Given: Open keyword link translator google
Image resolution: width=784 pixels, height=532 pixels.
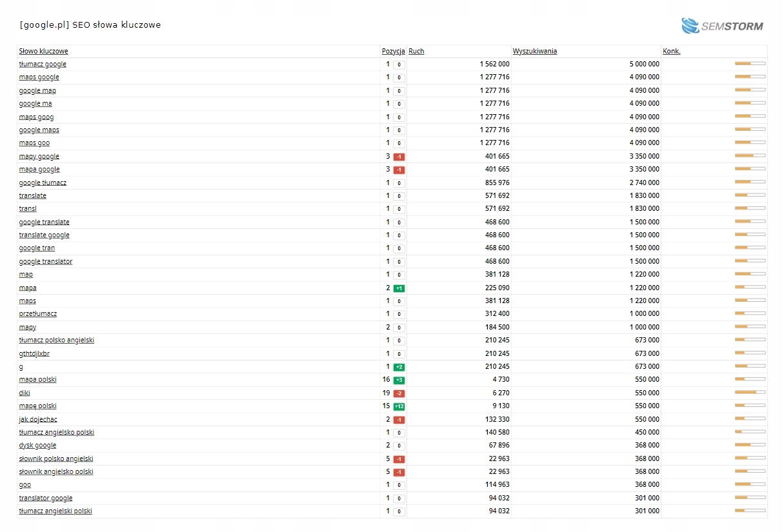Looking at the screenshot, I should click(46, 498).
